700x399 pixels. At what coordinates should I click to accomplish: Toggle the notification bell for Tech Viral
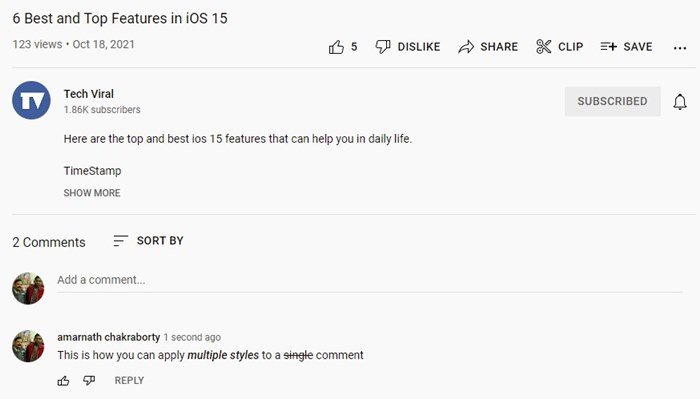[680, 102]
